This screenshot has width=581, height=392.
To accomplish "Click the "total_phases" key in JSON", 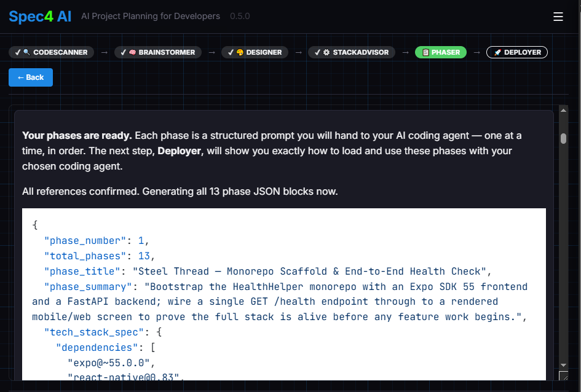I will point(85,256).
